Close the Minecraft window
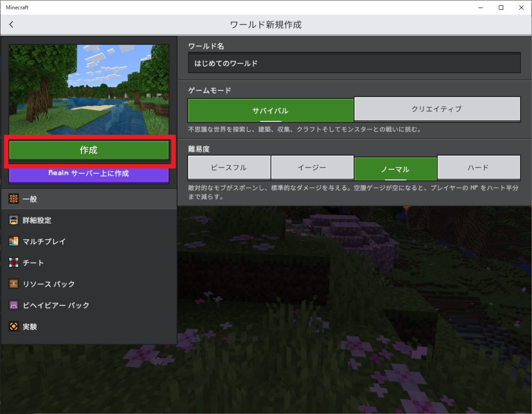The width and height of the screenshot is (532, 414). coord(521,7)
